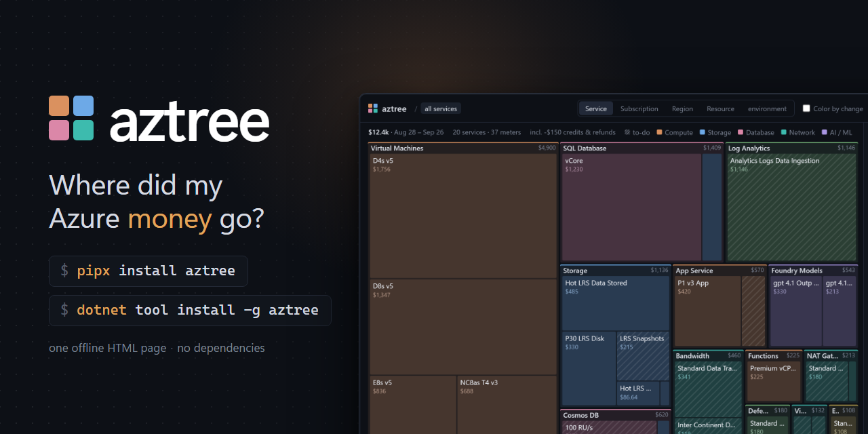Click the pipx install aztree command box
This screenshot has height=434, width=868.
coord(149,271)
